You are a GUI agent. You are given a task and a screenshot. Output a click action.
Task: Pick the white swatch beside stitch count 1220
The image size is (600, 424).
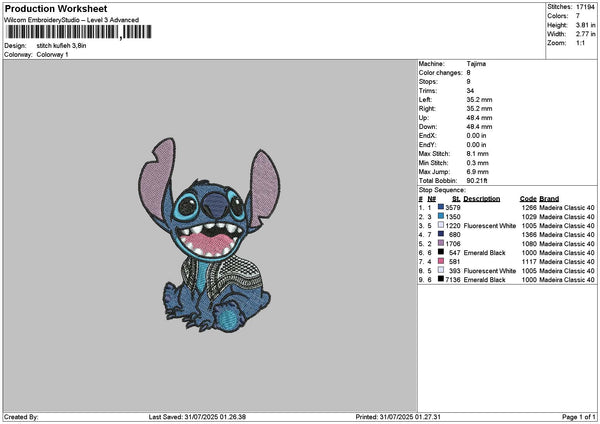coord(441,225)
